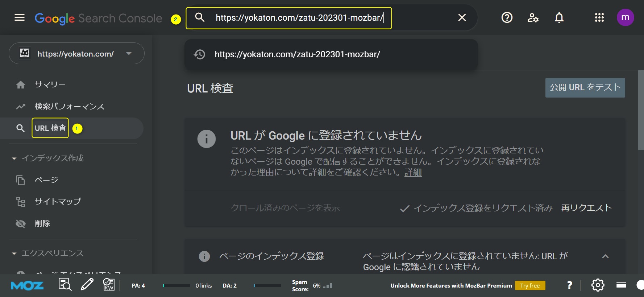Toggle the MozBar on/off switch
The width and height of the screenshot is (644, 297).
click(640, 285)
